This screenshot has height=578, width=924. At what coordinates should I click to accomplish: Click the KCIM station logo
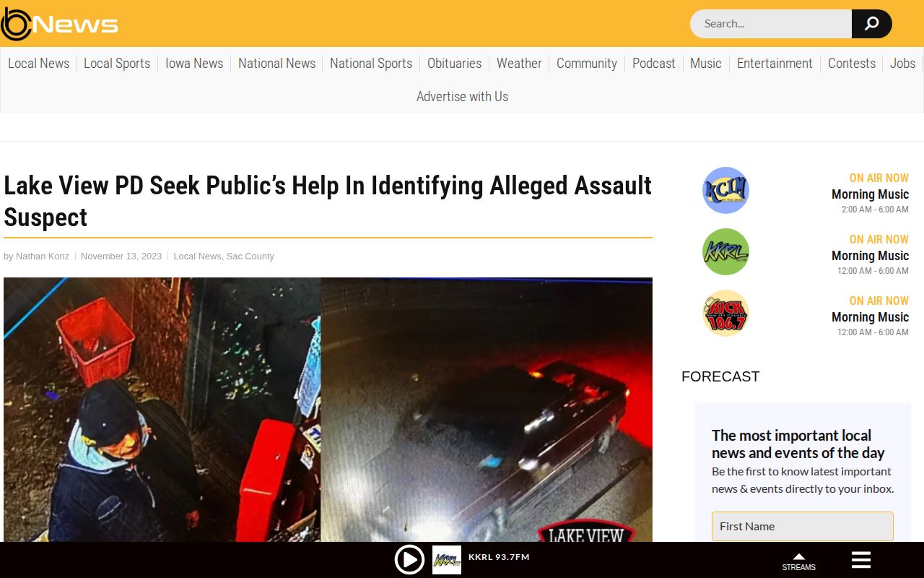click(x=725, y=190)
